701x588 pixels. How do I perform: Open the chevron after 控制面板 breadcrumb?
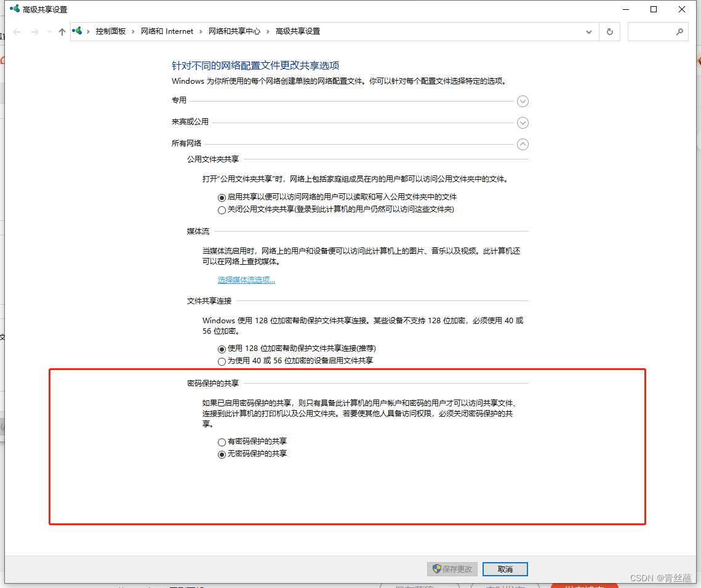[x=133, y=31]
